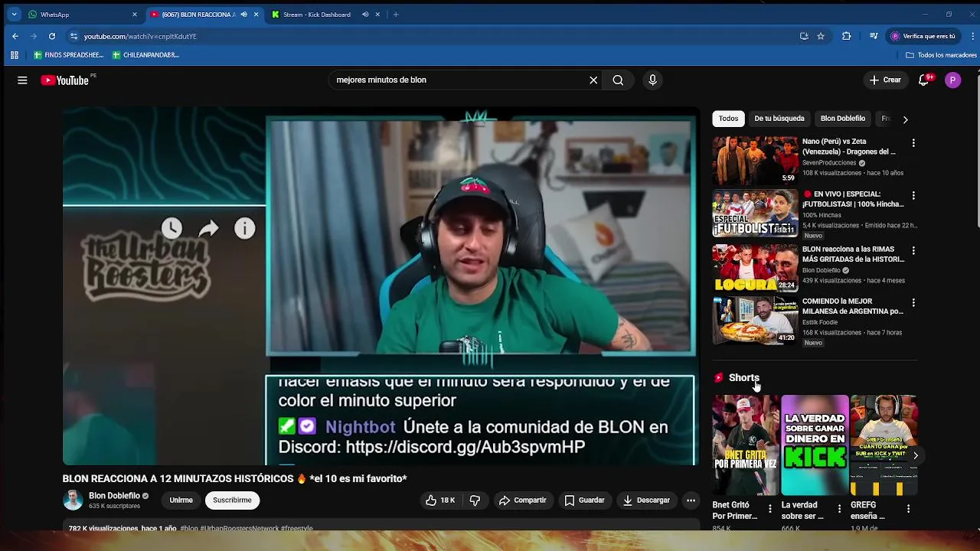Select the Todos filter chip
The width and height of the screenshot is (980, 551).
pyautogui.click(x=728, y=119)
